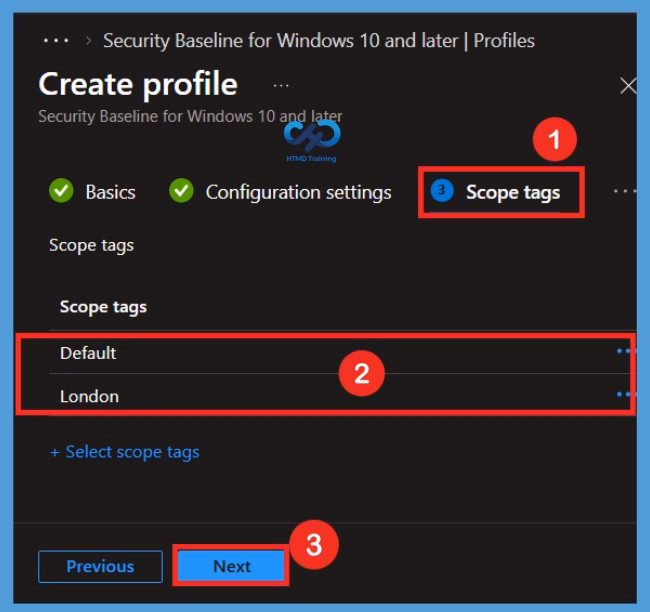Open the Security Baseline Profiles breadcrumb link

[x=319, y=41]
